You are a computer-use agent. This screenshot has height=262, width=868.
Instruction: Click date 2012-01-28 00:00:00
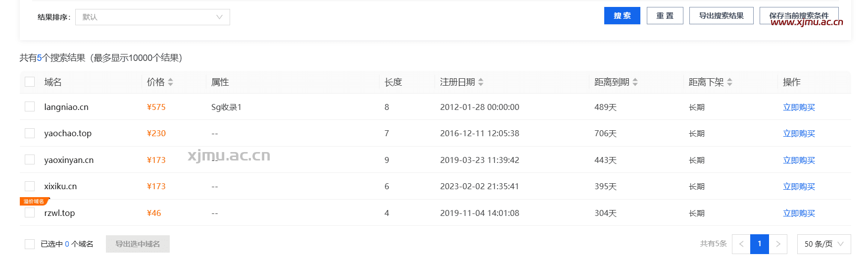[x=480, y=107]
